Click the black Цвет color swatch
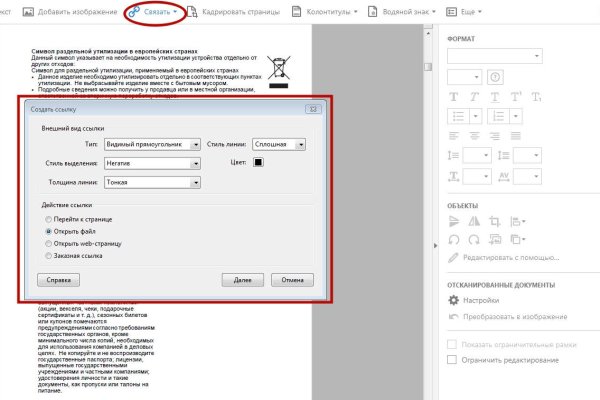The height and width of the screenshot is (400, 600). [x=258, y=163]
